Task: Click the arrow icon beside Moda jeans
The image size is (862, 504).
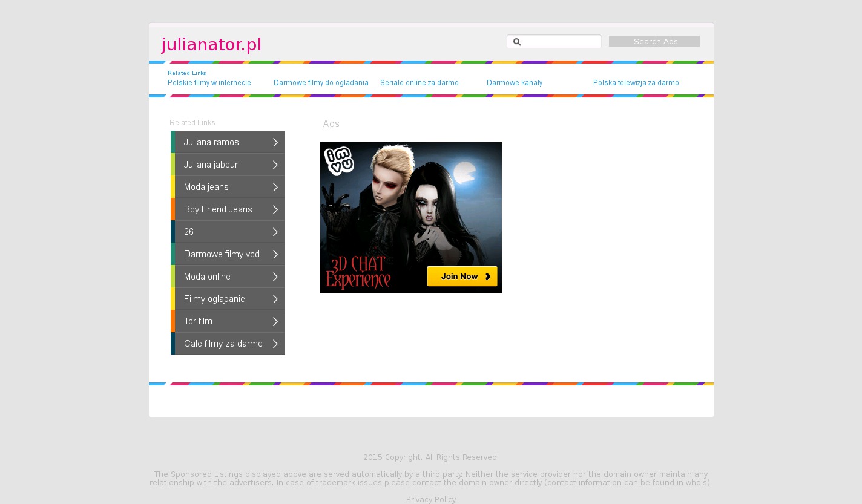Action: click(275, 187)
